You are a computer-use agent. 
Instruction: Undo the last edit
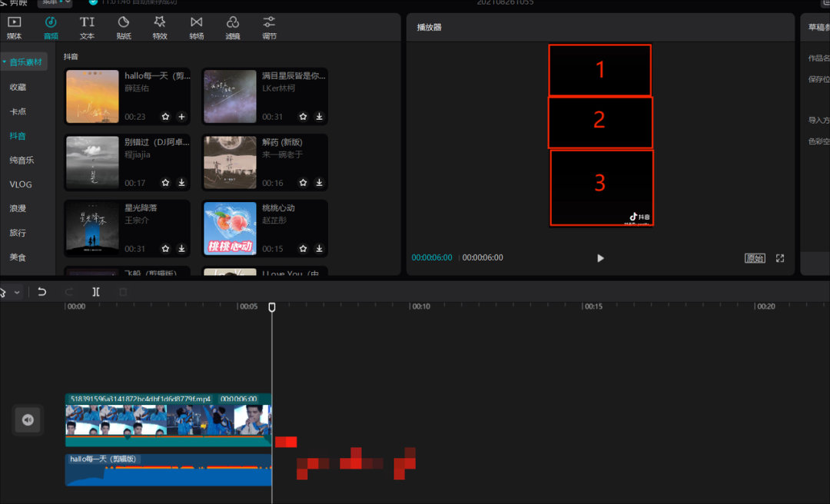click(41, 292)
